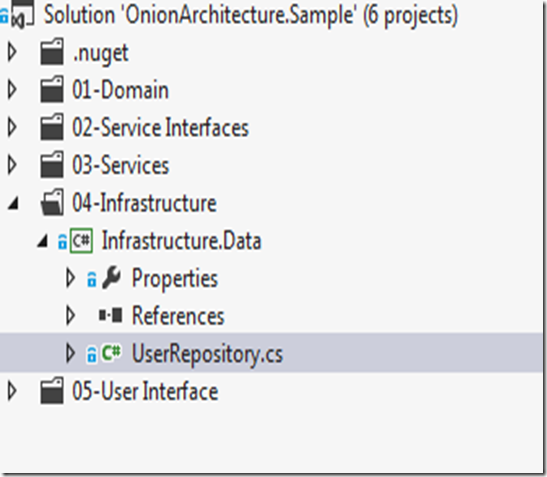The image size is (547, 477).
Task: Click the UserRepository.cs C# file icon
Action: pyautogui.click(x=111, y=353)
